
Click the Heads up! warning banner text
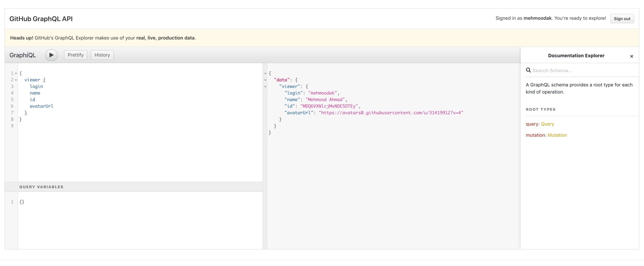pyautogui.click(x=103, y=38)
